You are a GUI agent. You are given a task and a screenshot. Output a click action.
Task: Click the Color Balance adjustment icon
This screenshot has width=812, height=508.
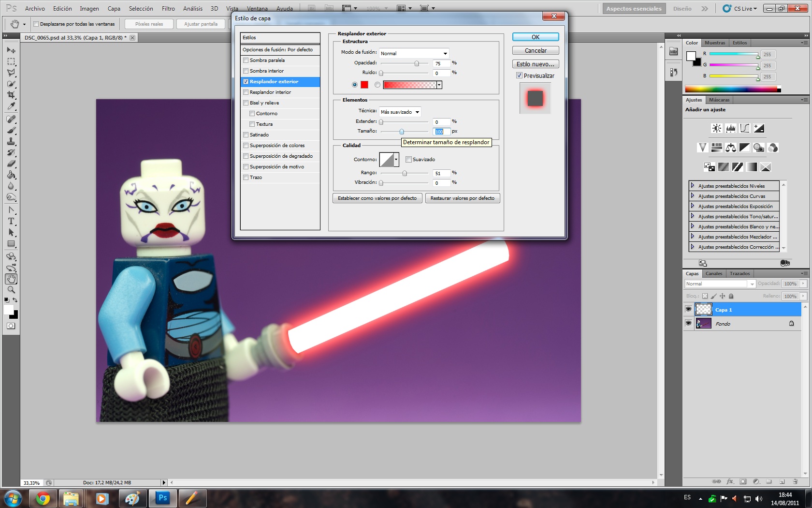point(731,148)
